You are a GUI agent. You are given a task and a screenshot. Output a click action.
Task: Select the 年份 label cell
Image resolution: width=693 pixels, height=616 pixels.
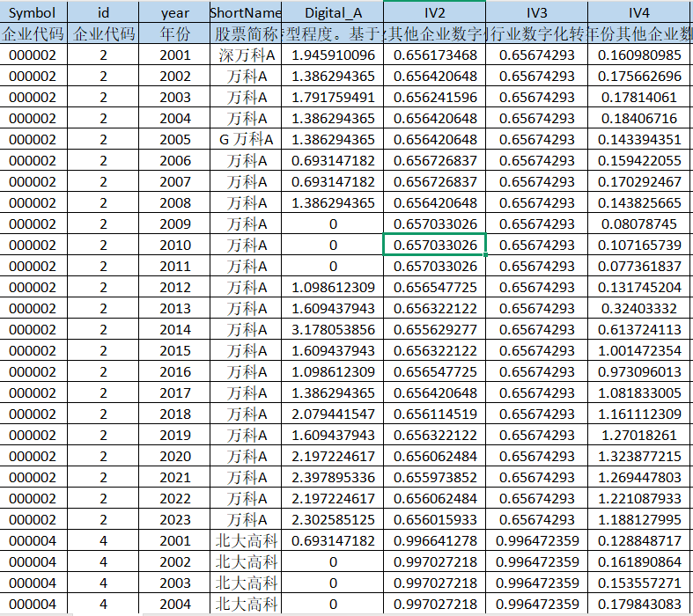175,34
